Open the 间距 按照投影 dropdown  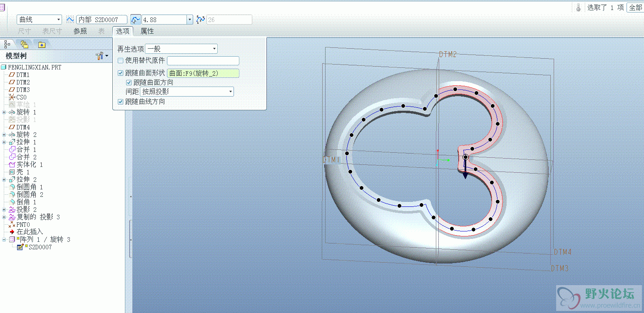coord(187,92)
